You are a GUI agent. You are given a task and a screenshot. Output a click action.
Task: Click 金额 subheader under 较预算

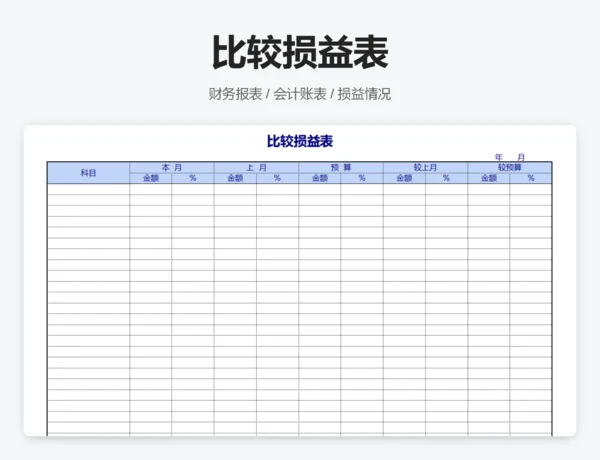489,178
